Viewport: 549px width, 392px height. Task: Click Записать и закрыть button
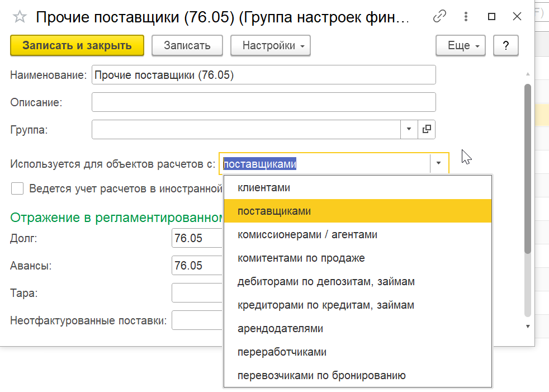coord(77,45)
